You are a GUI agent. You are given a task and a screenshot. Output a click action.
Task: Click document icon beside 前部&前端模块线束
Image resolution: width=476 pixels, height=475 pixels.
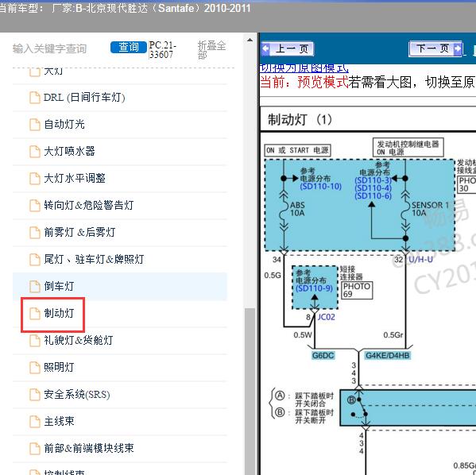coord(35,449)
